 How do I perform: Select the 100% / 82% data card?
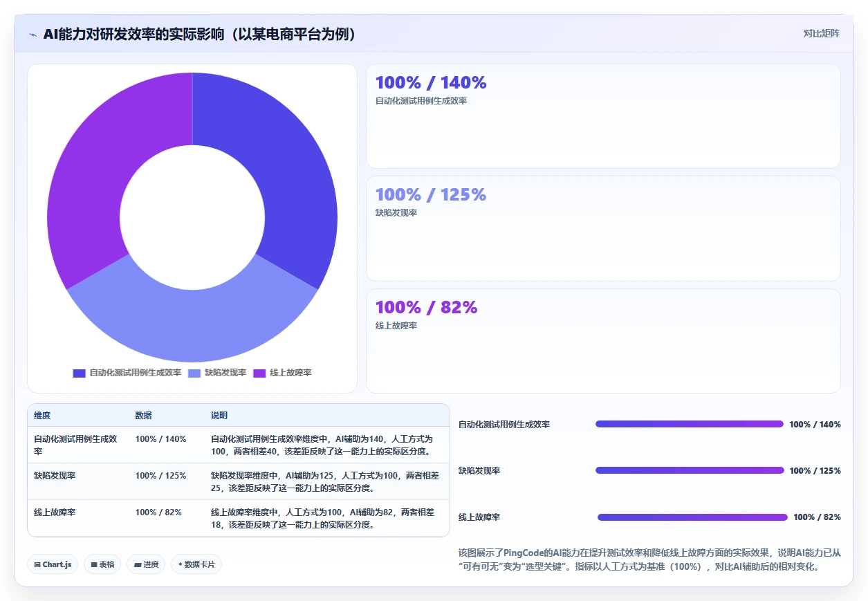click(x=603, y=341)
